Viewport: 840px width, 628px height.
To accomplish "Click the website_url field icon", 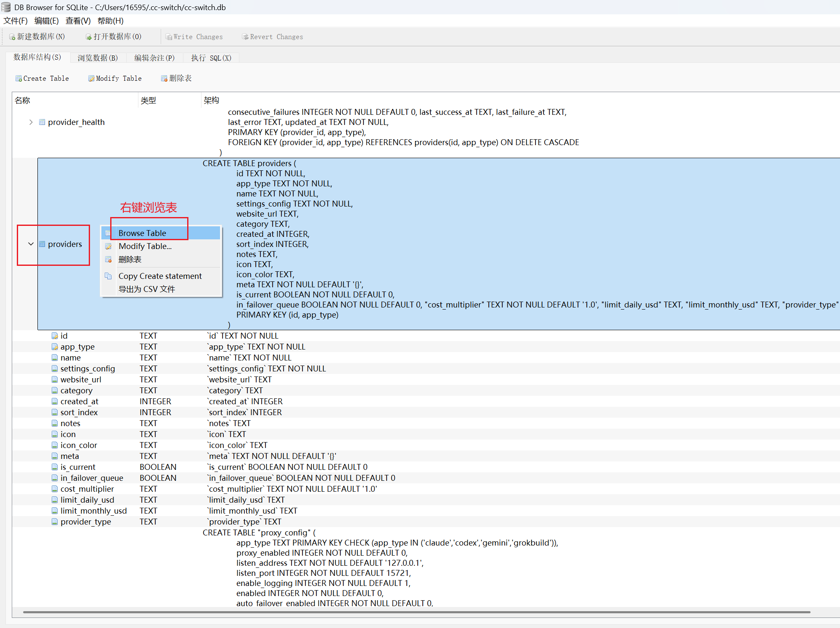I will [55, 379].
